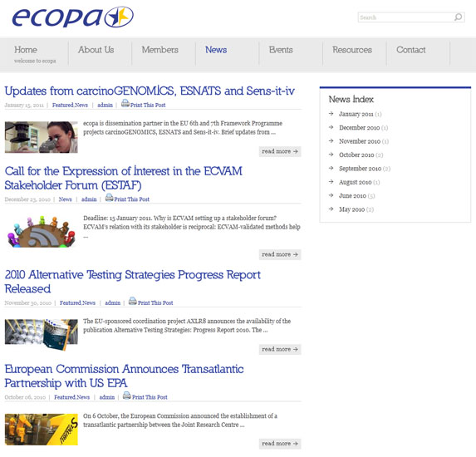The width and height of the screenshot is (476, 457).
Task: Click the ecopa logo
Action: pos(72,17)
